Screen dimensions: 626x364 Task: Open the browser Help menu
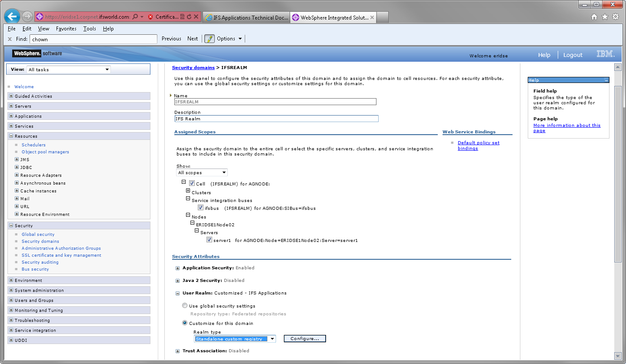coord(108,29)
